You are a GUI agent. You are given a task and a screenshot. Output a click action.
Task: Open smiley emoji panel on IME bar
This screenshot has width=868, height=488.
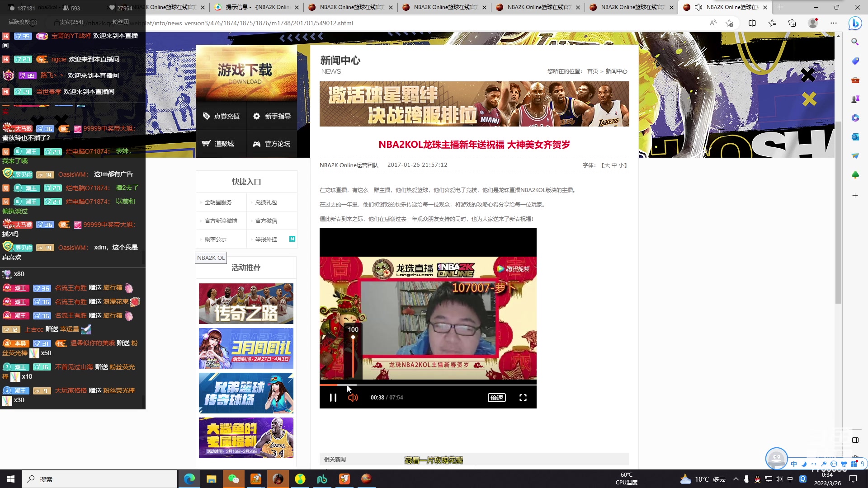coord(834,464)
